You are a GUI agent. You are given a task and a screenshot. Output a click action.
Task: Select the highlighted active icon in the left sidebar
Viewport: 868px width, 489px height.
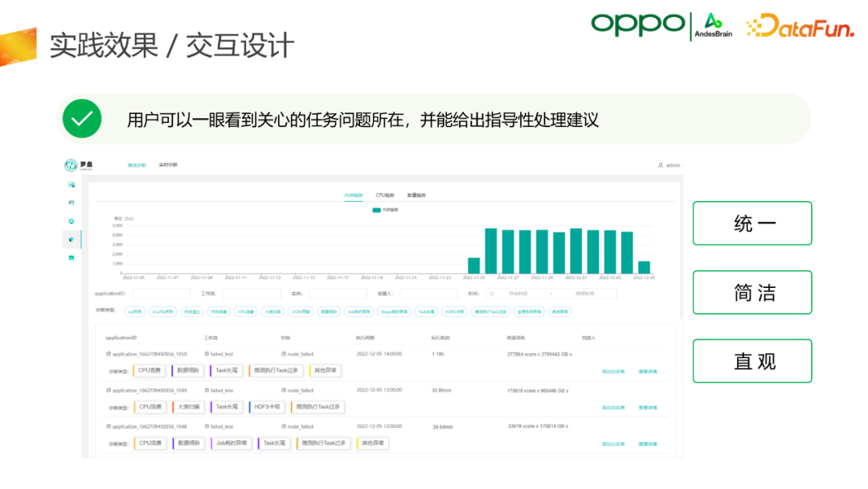[72, 240]
